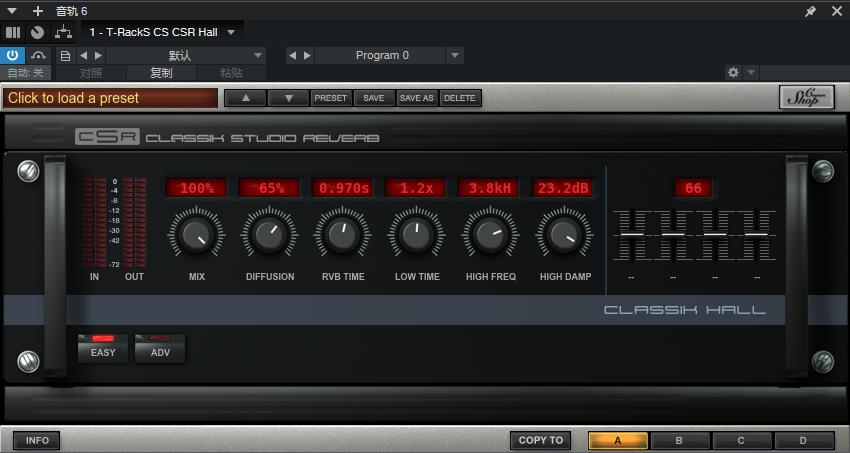Click the 23.2dB high damp display
This screenshot has width=850, height=453.
(563, 188)
